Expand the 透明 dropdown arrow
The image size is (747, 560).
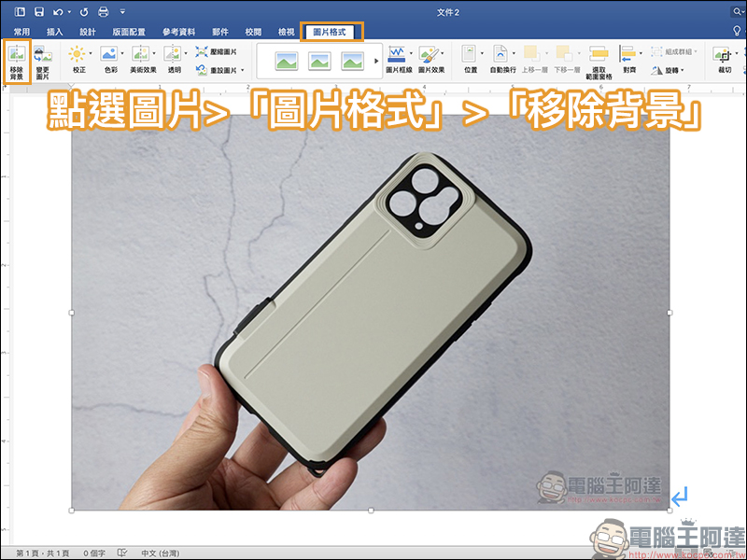pyautogui.click(x=185, y=54)
